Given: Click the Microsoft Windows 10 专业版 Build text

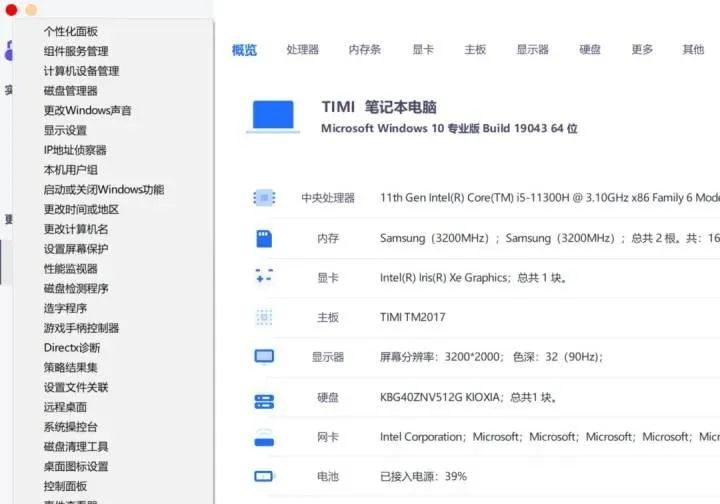Looking at the screenshot, I should (x=449, y=128).
